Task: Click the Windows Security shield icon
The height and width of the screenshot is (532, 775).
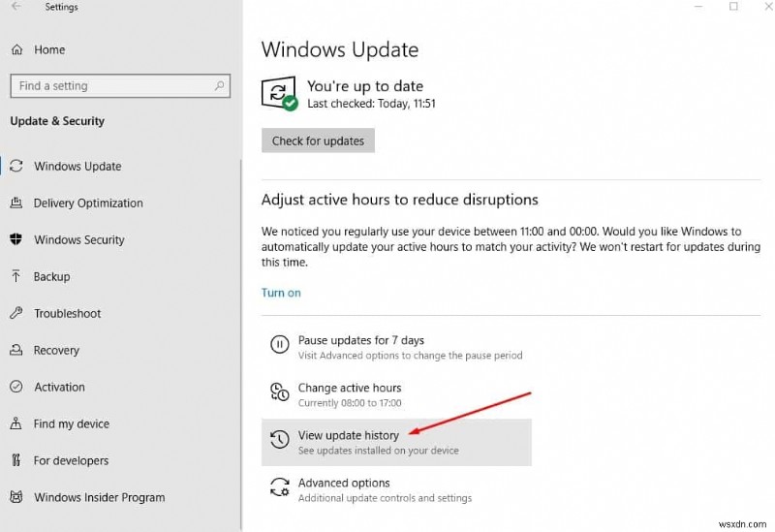Action: (x=16, y=239)
